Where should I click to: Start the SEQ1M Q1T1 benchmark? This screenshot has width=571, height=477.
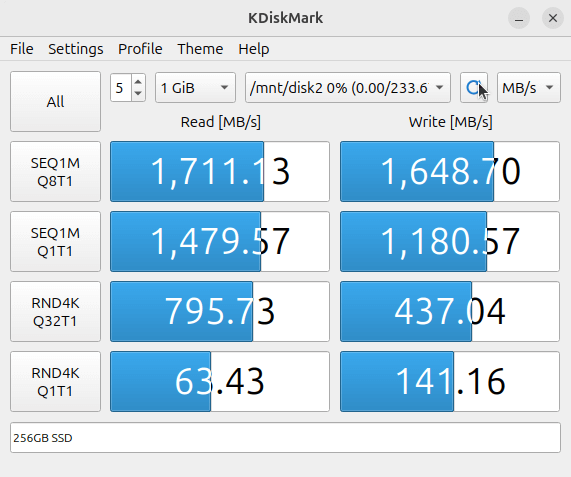[55, 241]
